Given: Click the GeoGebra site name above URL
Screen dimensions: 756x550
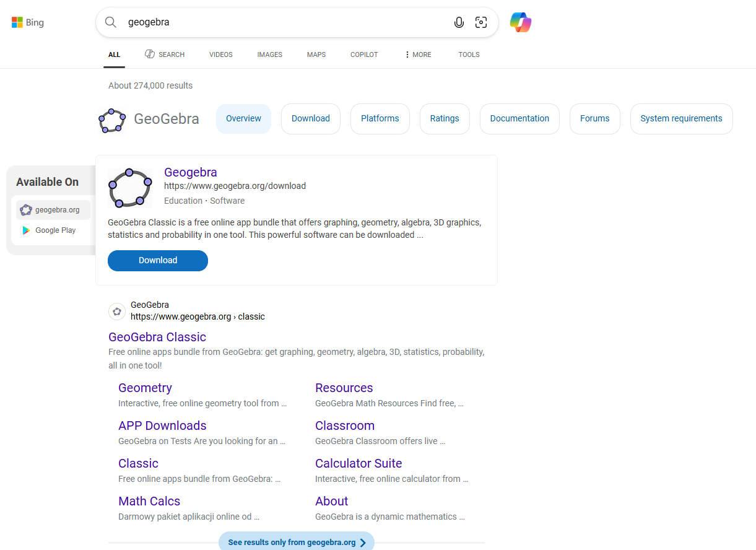Looking at the screenshot, I should (150, 305).
